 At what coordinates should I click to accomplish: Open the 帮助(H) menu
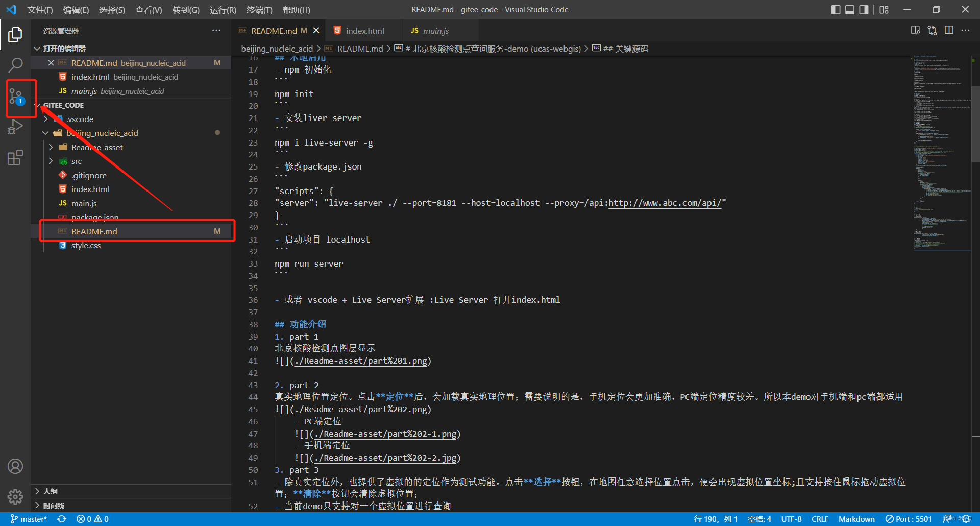[296, 10]
